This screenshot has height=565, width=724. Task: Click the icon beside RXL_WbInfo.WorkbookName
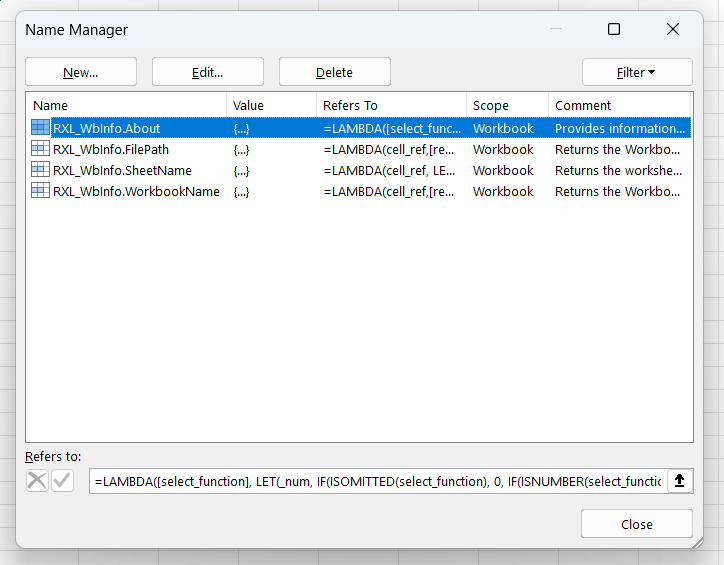(40, 191)
